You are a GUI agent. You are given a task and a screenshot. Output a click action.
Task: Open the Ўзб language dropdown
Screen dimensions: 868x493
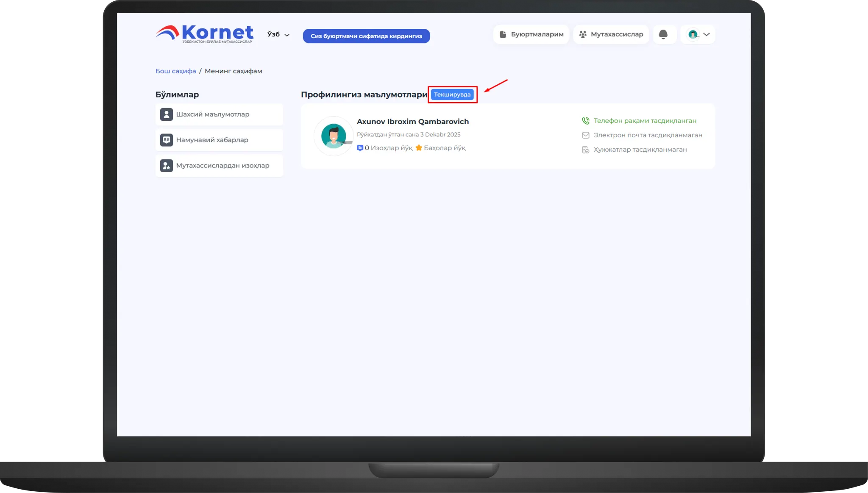[278, 34]
